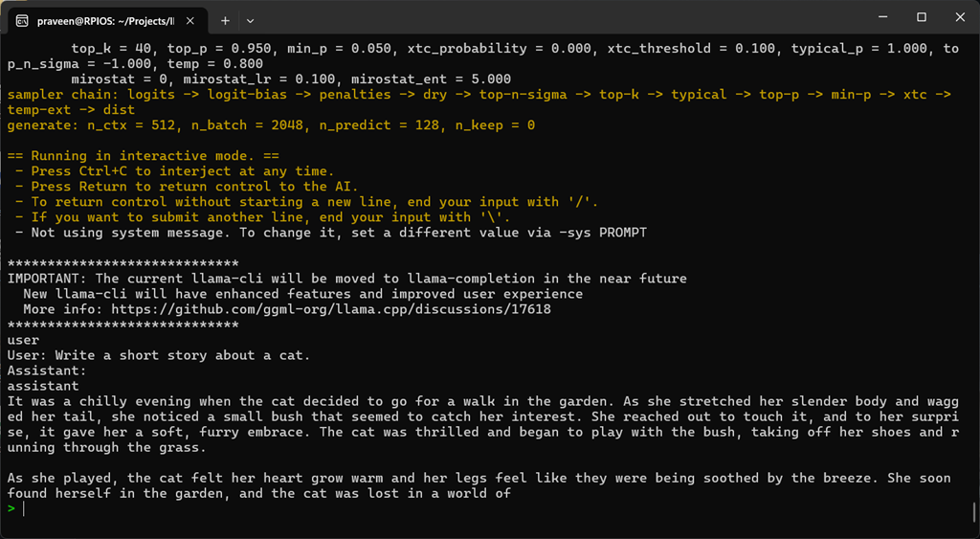Viewport: 980px width, 539px height.
Task: Select the praveen@RPIOS tab
Action: click(x=105, y=20)
